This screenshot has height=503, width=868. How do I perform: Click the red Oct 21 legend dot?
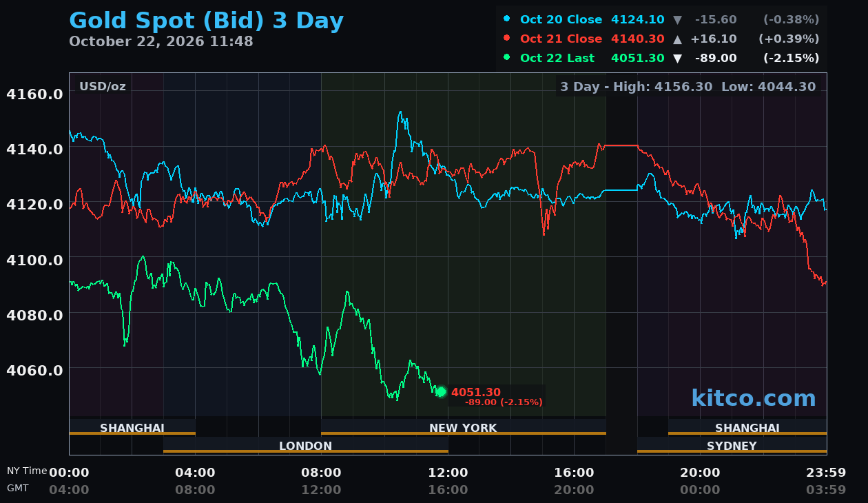coord(507,38)
